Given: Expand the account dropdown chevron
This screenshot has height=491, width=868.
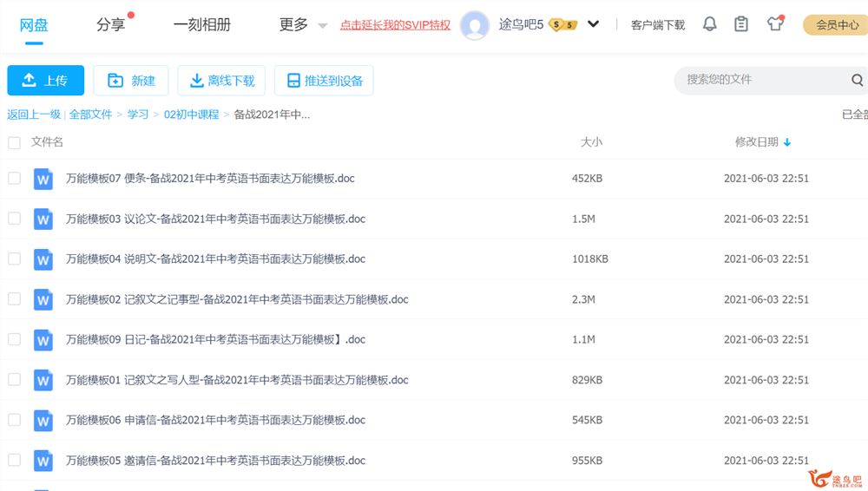Looking at the screenshot, I should pyautogui.click(x=593, y=24).
